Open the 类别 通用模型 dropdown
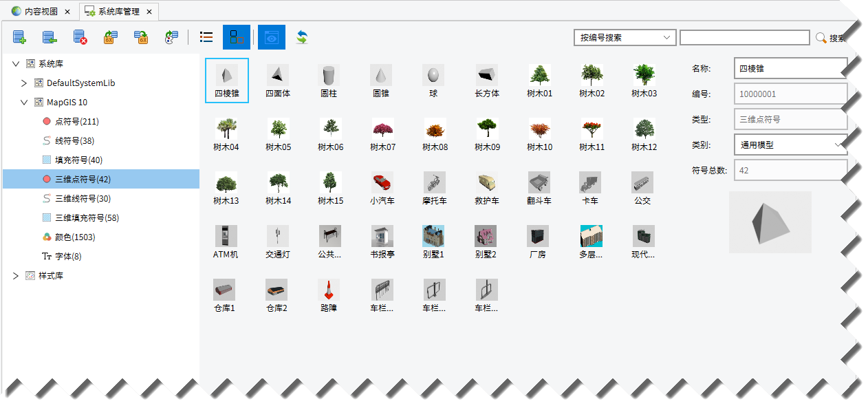Screen dimensions: 868x406 click(791, 145)
